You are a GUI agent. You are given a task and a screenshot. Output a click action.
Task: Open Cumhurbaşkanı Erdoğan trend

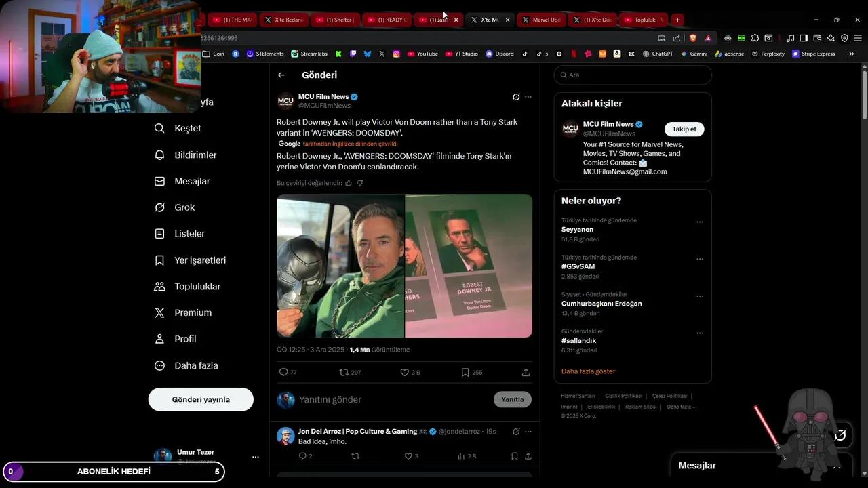(601, 304)
